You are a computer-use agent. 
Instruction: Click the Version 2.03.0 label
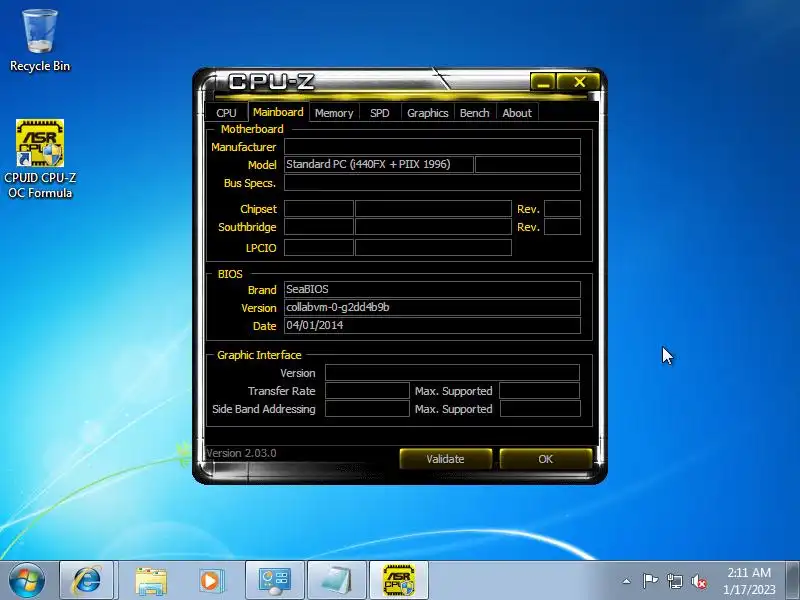(x=241, y=453)
